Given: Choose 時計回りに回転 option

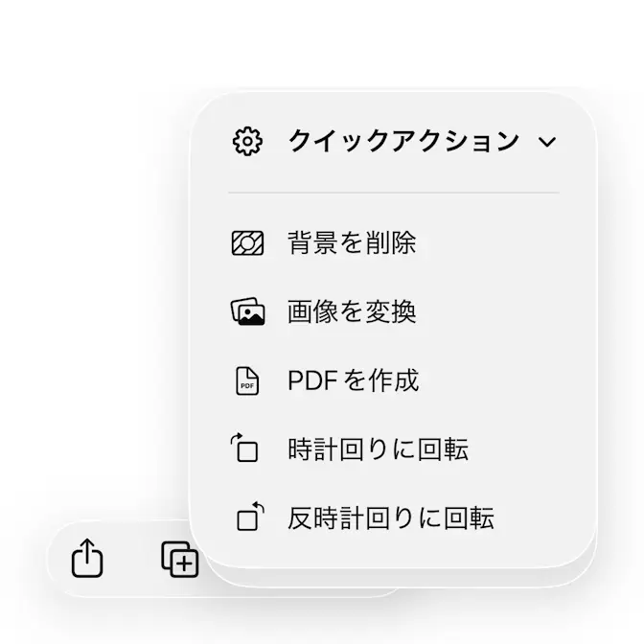Looking at the screenshot, I should point(378,449).
